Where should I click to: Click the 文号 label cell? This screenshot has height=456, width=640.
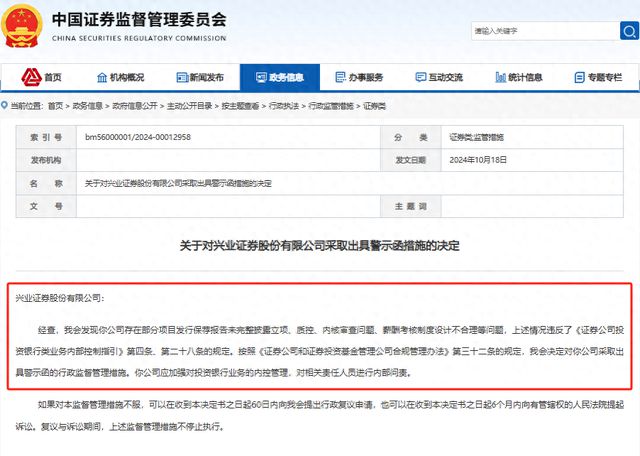(x=46, y=206)
